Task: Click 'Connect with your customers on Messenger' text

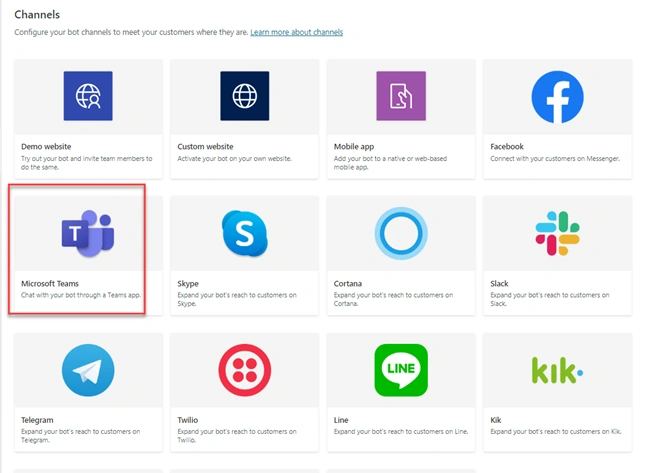Action: [555, 158]
